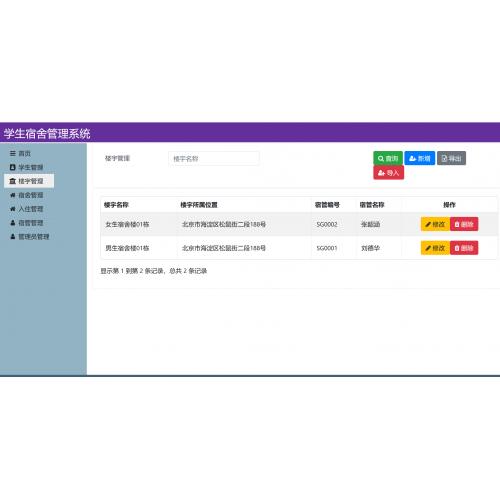Click the blue 新增 add button
The image size is (500, 500).
[x=420, y=158]
